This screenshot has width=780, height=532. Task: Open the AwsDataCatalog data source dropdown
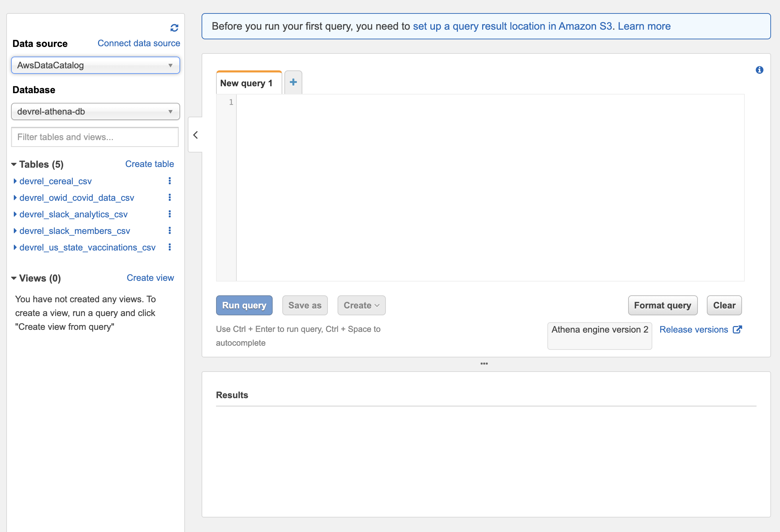[95, 65]
